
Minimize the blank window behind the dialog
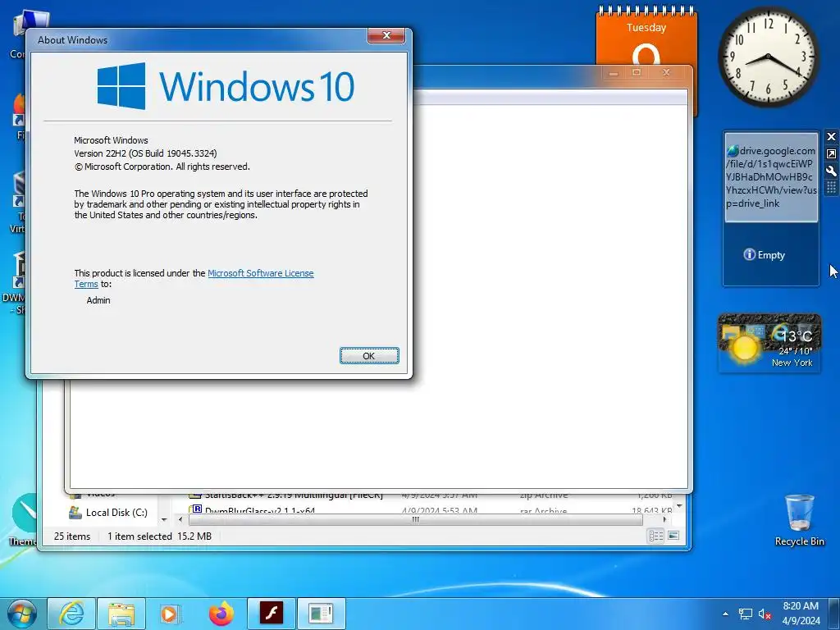point(614,72)
